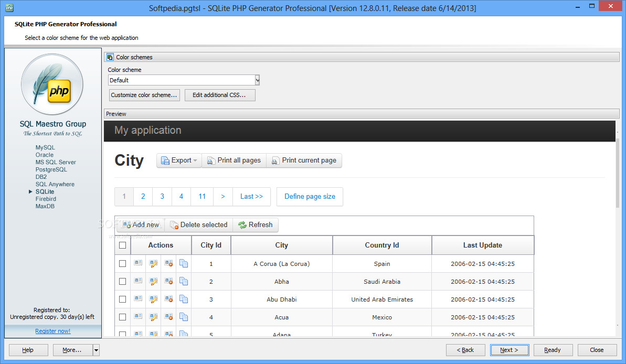Click the Color schemes panel header icon

click(110, 57)
